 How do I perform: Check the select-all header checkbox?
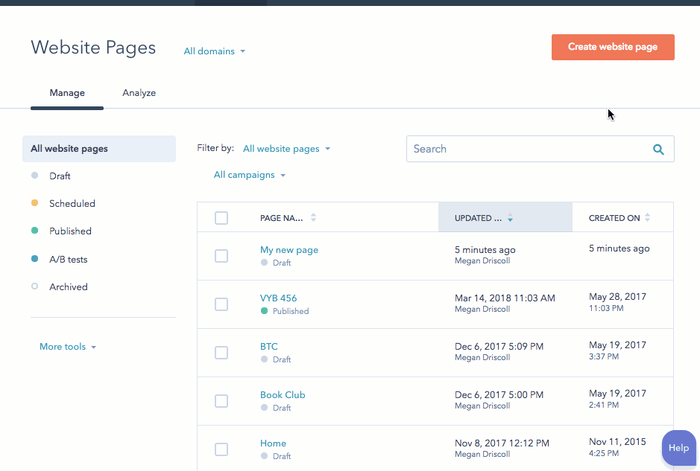pyautogui.click(x=221, y=218)
